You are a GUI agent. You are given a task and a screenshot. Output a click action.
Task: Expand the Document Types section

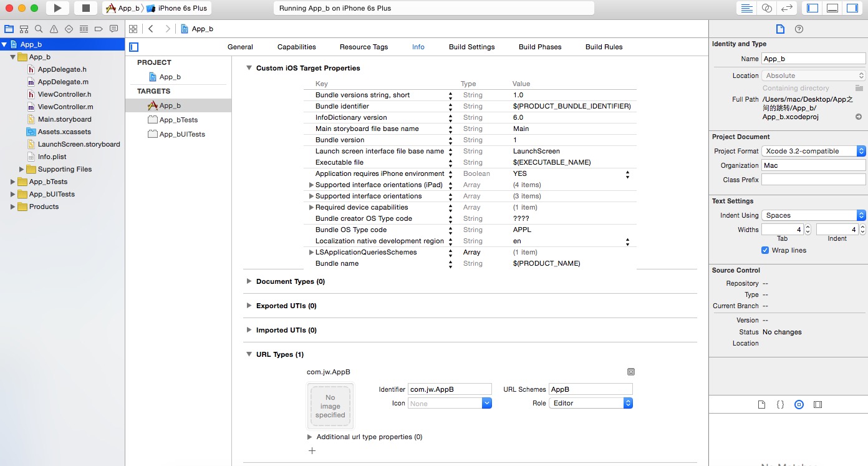pos(249,281)
